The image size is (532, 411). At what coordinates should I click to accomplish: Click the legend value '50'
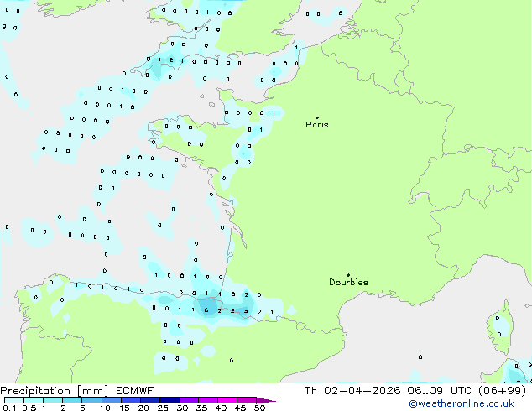[260, 408]
